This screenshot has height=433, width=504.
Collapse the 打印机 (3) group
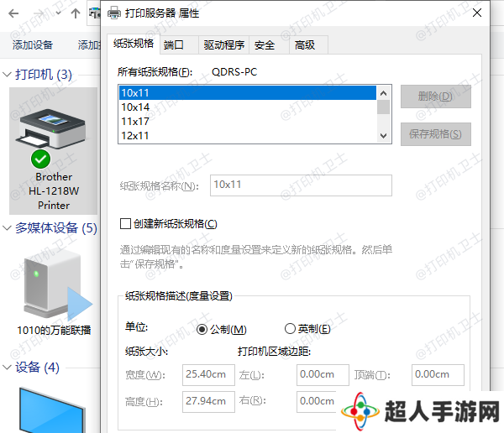pos(8,75)
